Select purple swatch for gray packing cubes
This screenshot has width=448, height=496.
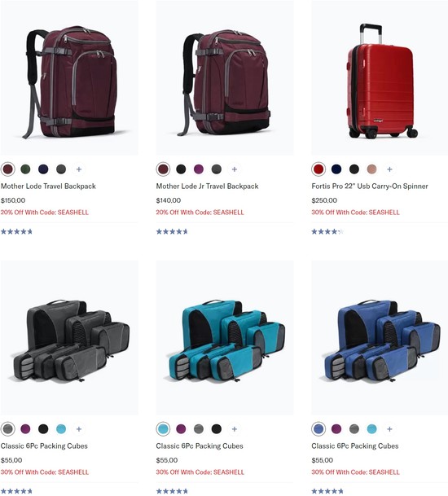tap(25, 429)
